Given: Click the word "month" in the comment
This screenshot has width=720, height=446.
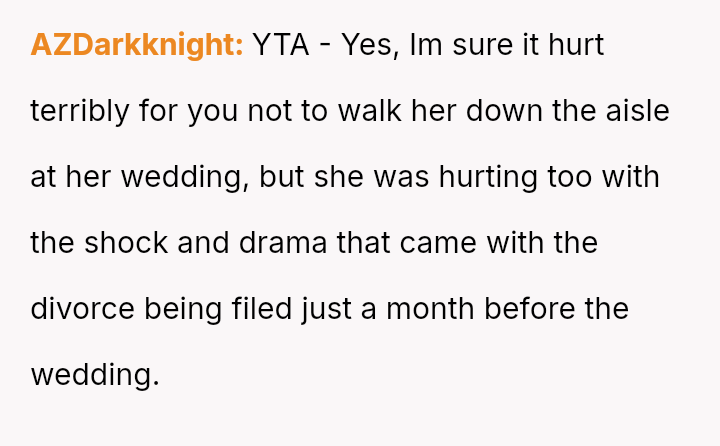Looking at the screenshot, I should click(x=439, y=309).
